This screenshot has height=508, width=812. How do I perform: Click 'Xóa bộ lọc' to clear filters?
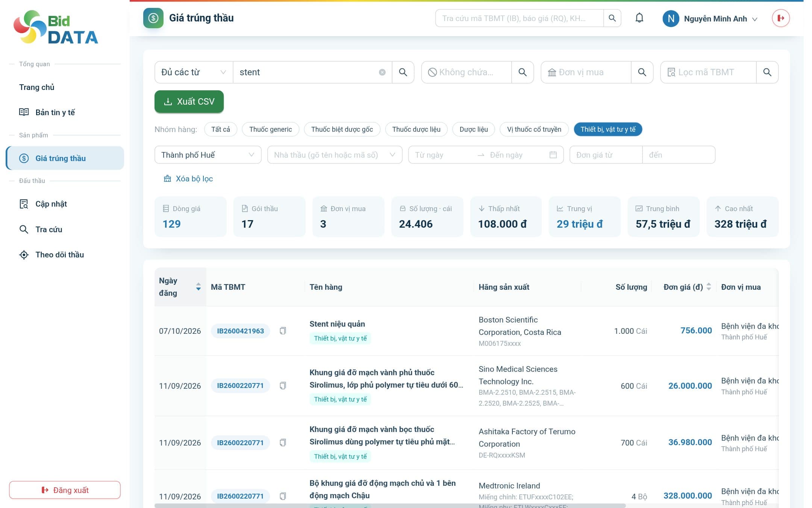188,179
